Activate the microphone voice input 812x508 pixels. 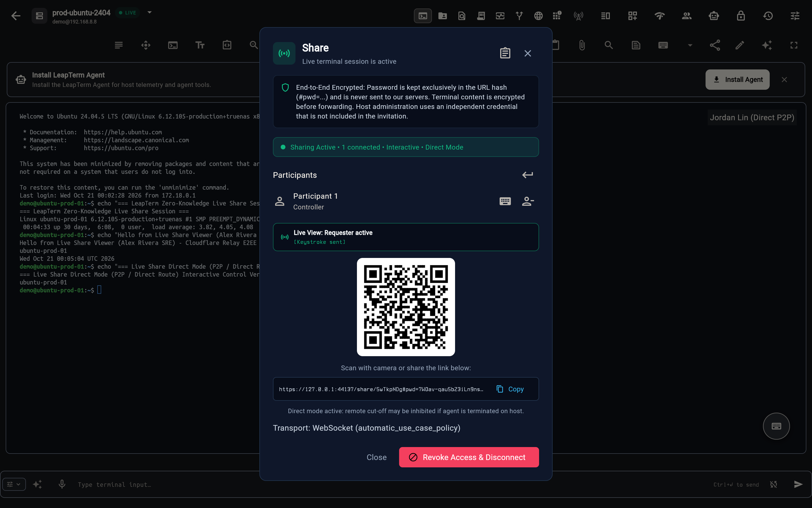[x=62, y=485]
